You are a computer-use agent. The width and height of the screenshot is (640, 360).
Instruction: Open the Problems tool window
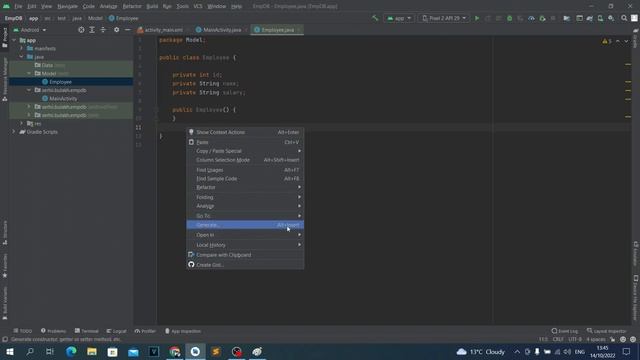[x=53, y=331]
